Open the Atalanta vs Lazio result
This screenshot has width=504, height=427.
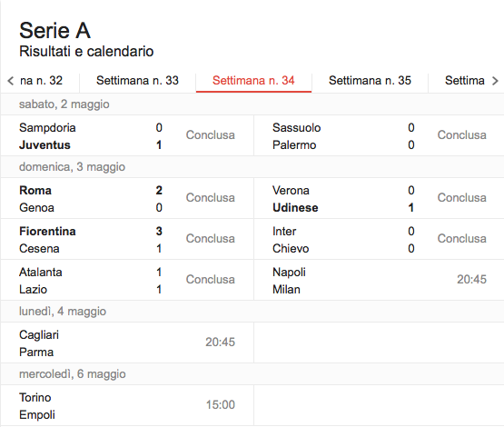(127, 280)
